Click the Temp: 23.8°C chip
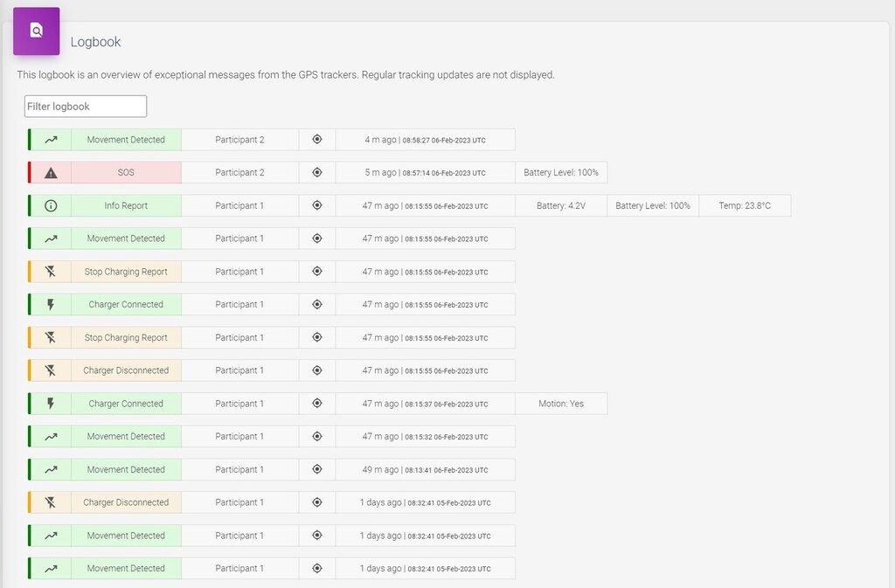895x588 pixels. point(744,205)
